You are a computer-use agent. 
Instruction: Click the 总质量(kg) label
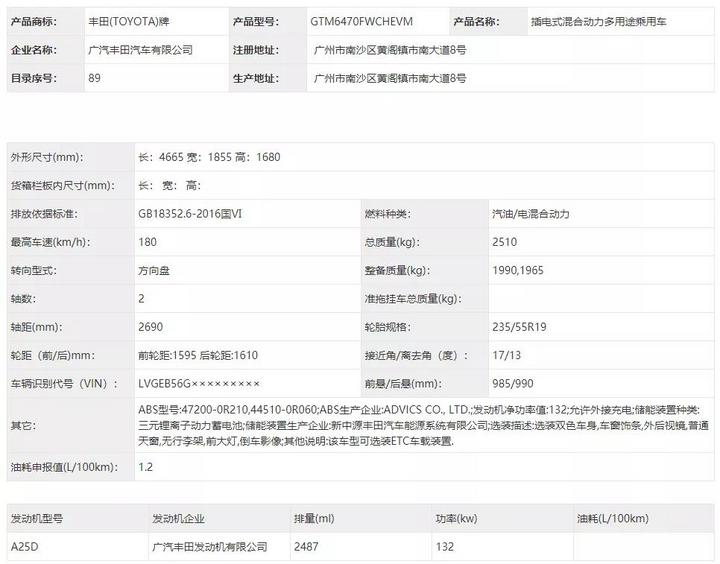pos(392,242)
